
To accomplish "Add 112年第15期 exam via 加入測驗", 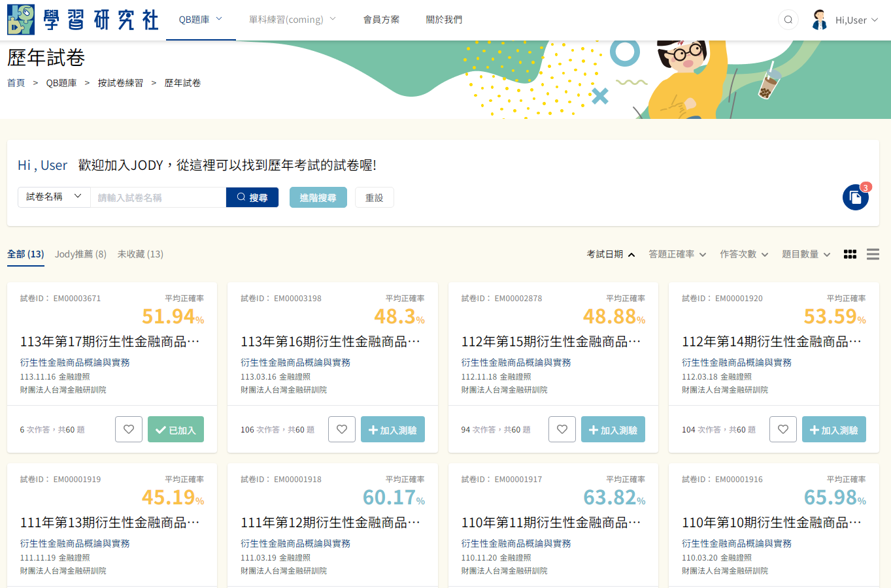I will coord(613,429).
